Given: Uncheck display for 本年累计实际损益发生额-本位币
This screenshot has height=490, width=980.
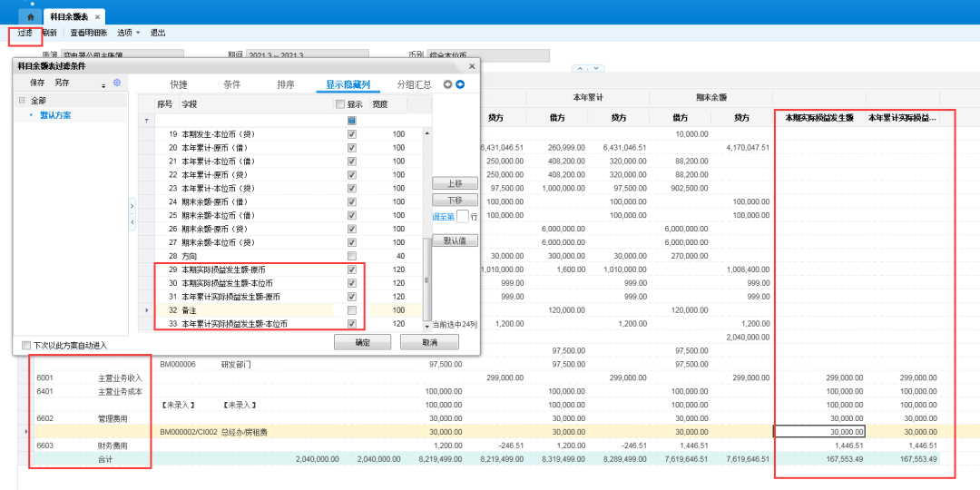Looking at the screenshot, I should (352, 324).
